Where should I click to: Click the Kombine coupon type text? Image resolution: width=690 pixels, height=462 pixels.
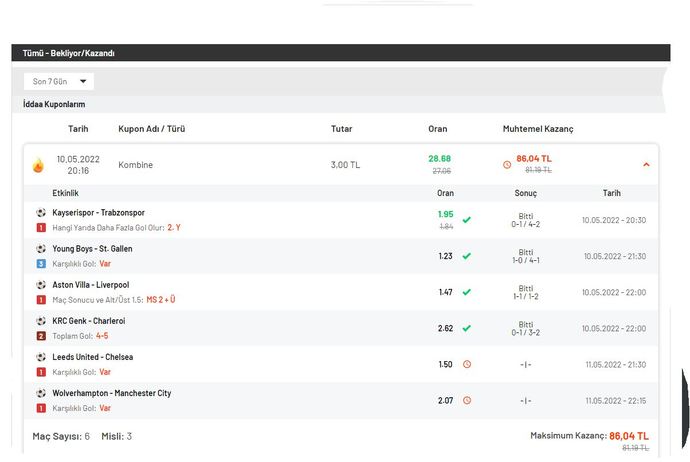click(x=136, y=165)
